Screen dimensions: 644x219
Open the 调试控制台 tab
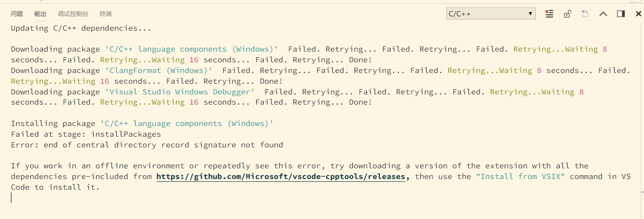pyautogui.click(x=73, y=14)
